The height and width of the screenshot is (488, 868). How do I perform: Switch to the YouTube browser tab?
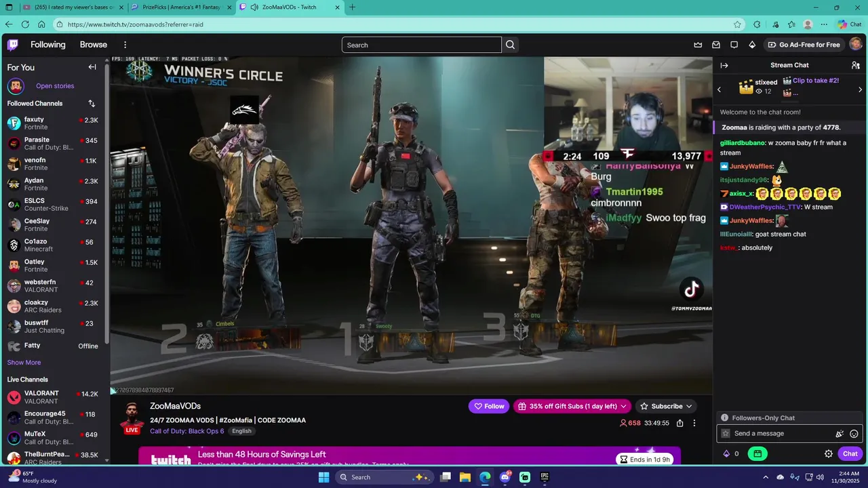pos(73,7)
